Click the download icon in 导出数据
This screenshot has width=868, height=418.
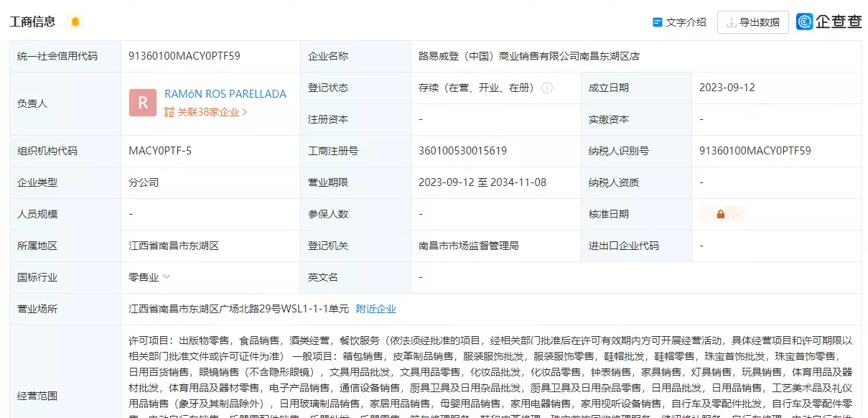pyautogui.click(x=731, y=22)
